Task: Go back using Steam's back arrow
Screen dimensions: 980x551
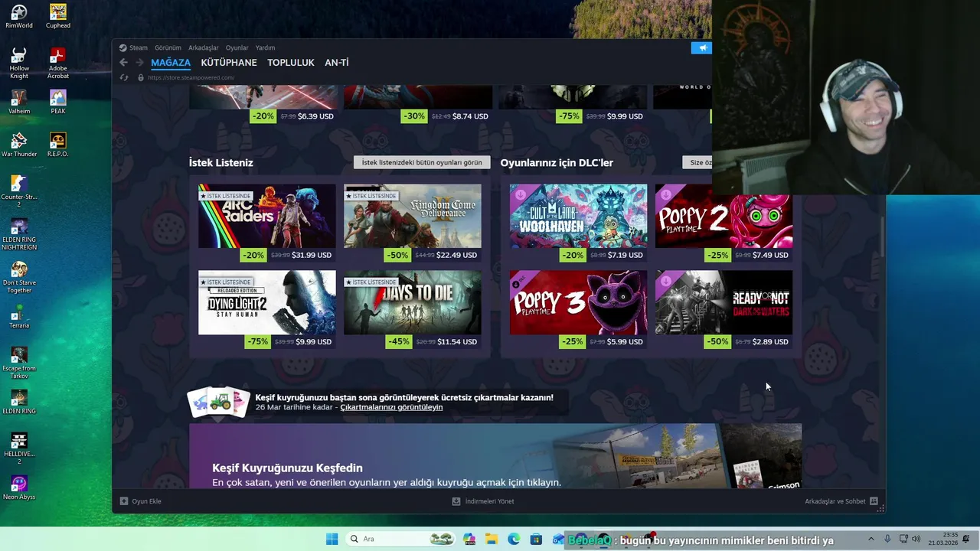Action: [x=123, y=63]
